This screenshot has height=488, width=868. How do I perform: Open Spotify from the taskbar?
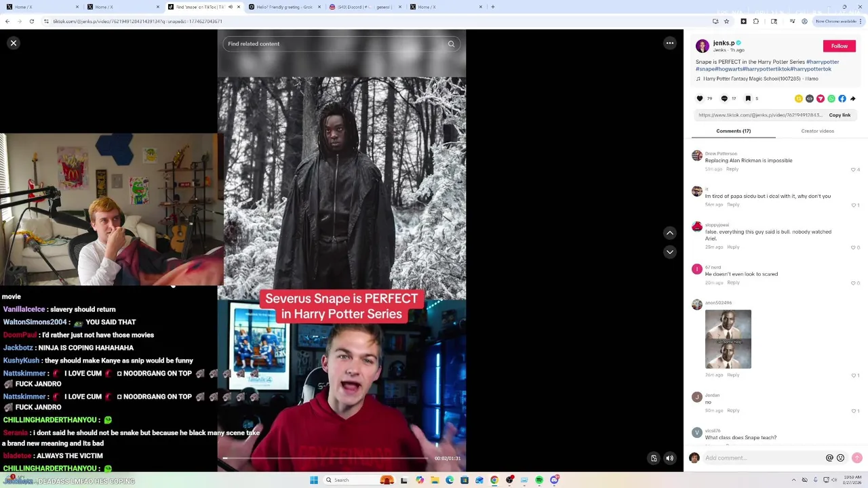coord(539,481)
